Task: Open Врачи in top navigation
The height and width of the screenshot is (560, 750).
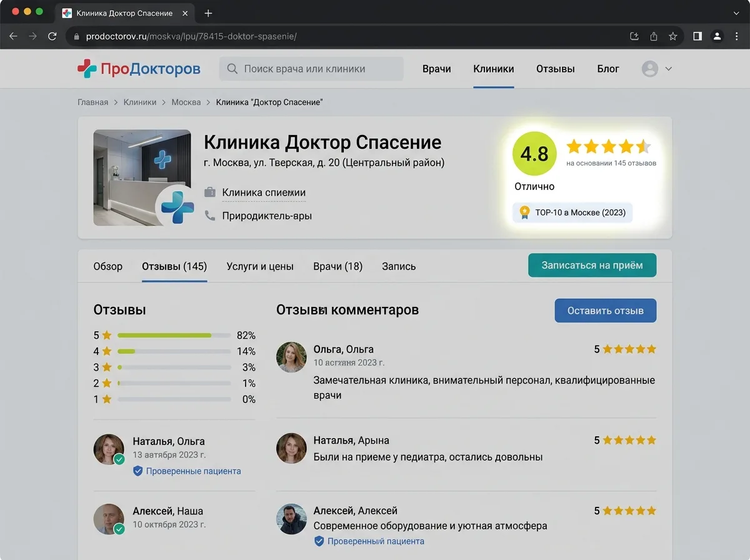Action: click(x=437, y=69)
